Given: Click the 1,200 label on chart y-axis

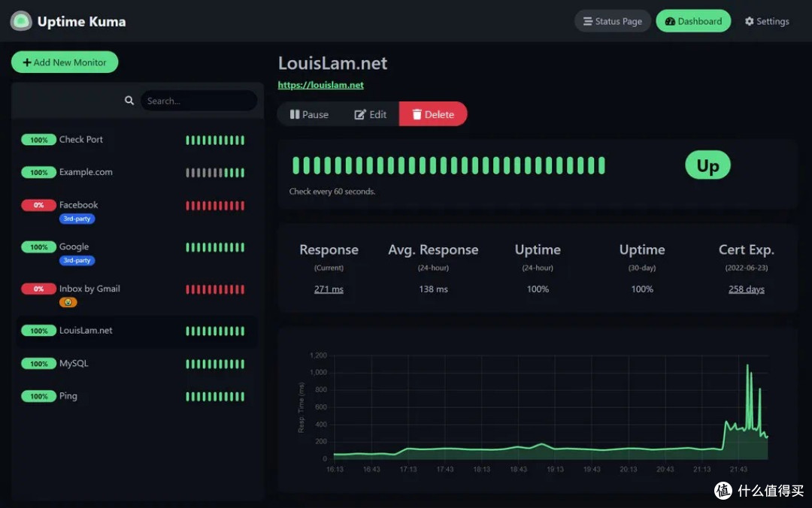Looking at the screenshot, I should 318,355.
